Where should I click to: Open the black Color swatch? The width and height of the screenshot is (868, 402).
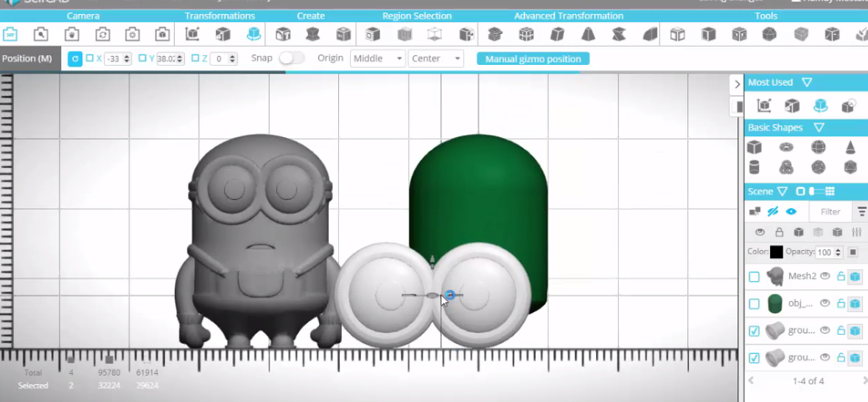click(776, 252)
